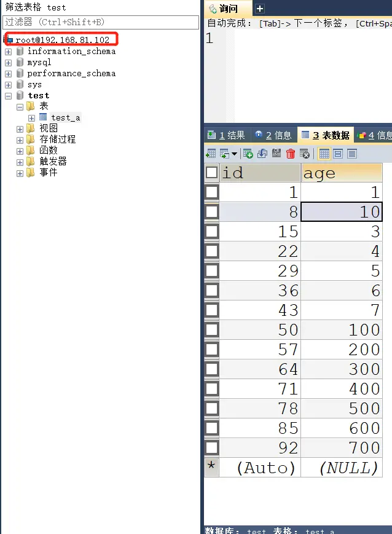Screen dimensions: 392x534
Task: Click the insert new row icon
Action: click(x=248, y=154)
